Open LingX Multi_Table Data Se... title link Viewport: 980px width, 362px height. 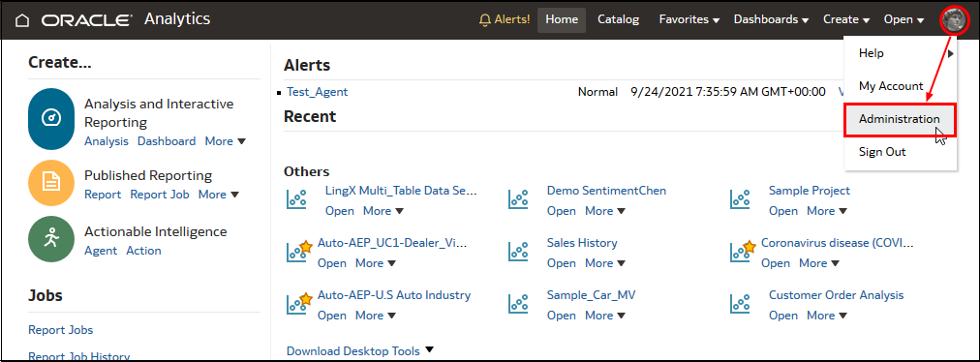coord(401,191)
